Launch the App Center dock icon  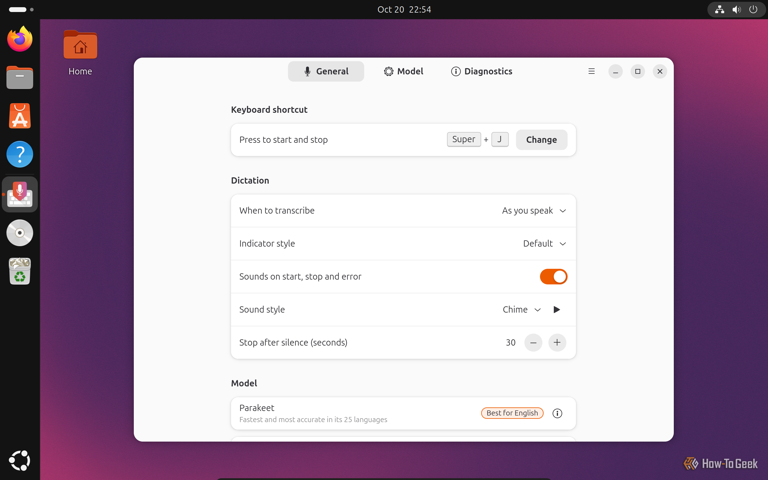(x=20, y=116)
